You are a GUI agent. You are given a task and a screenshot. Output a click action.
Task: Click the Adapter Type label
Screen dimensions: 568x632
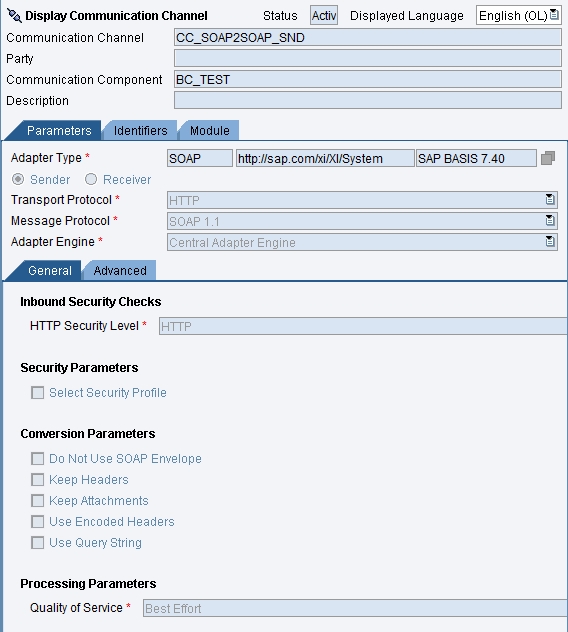coord(46,158)
